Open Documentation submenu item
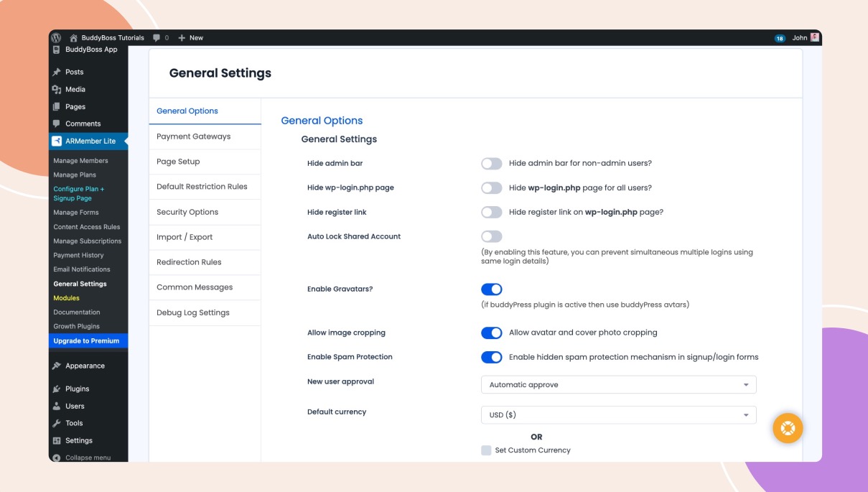The width and height of the screenshot is (868, 492). click(x=77, y=312)
